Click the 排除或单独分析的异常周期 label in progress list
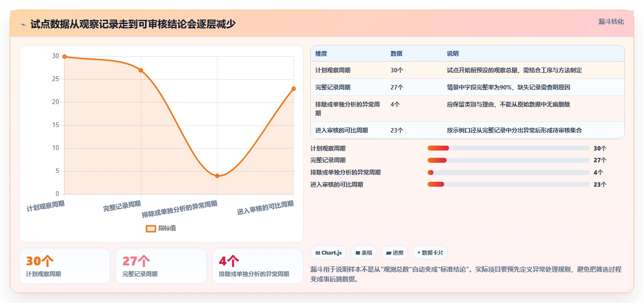The width and height of the screenshot is (644, 303). click(x=345, y=173)
